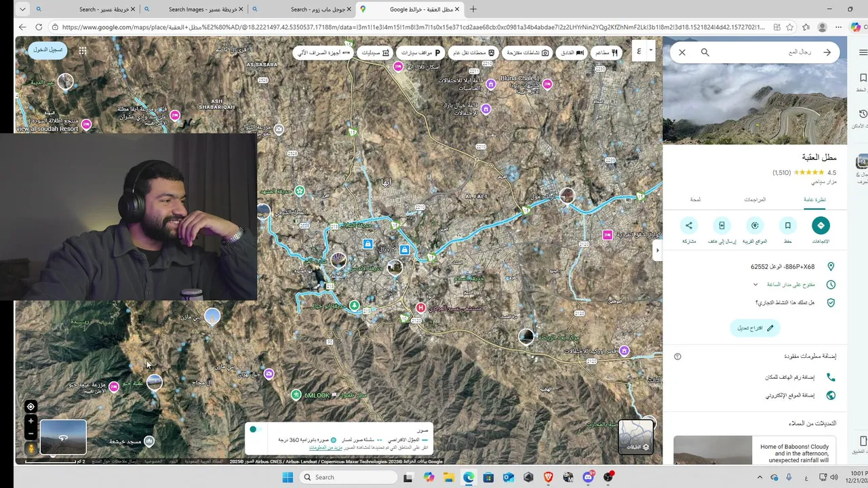Image resolution: width=868 pixels, height=488 pixels.
Task: Click the Share icon in place panel
Action: coord(689,226)
